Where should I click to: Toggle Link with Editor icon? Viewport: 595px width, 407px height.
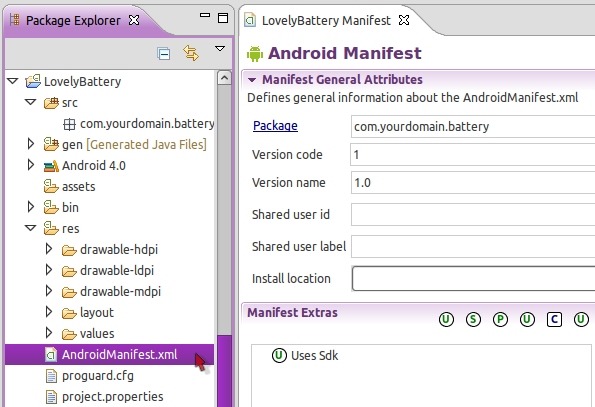click(x=191, y=53)
